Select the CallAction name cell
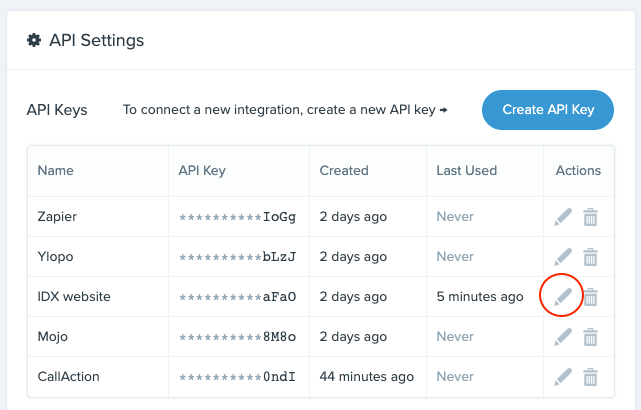The height and width of the screenshot is (410, 641). pos(98,377)
